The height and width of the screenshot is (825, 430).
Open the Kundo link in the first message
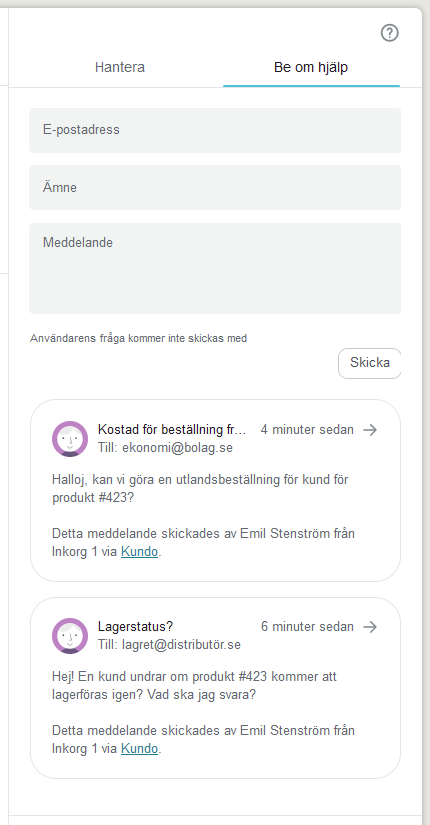139,552
